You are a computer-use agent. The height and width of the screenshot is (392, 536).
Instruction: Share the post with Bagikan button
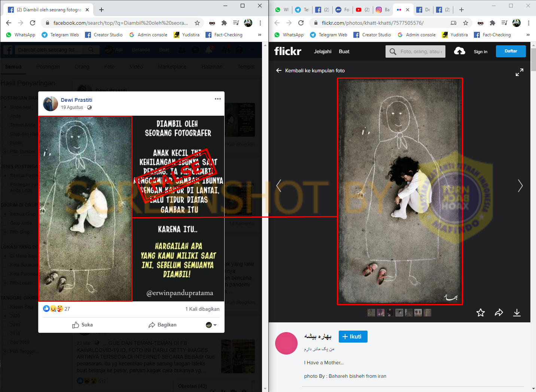click(x=162, y=325)
